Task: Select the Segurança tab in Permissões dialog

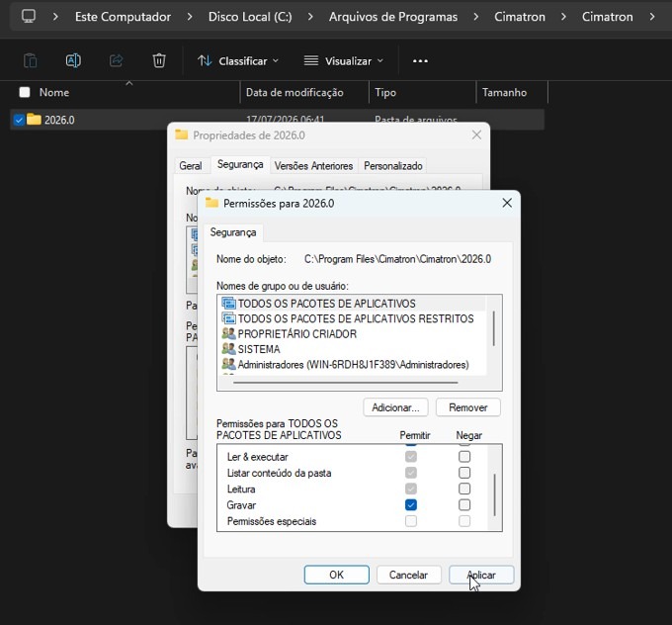Action: (x=233, y=232)
